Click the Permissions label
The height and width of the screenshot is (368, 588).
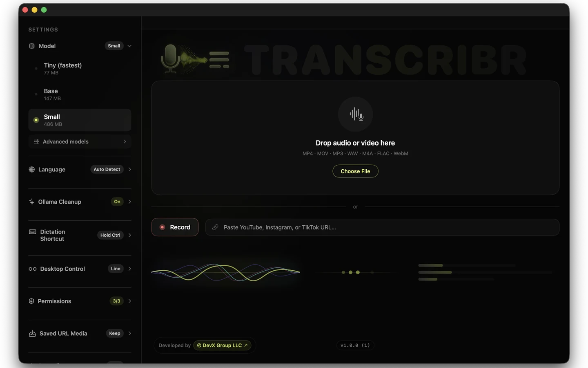click(x=54, y=301)
